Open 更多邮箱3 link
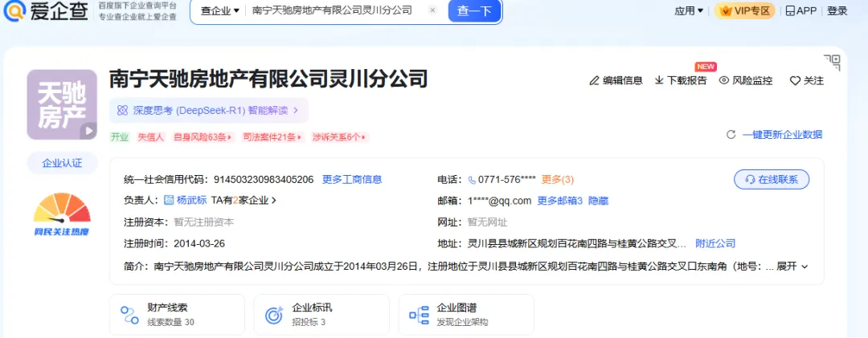 [559, 200]
